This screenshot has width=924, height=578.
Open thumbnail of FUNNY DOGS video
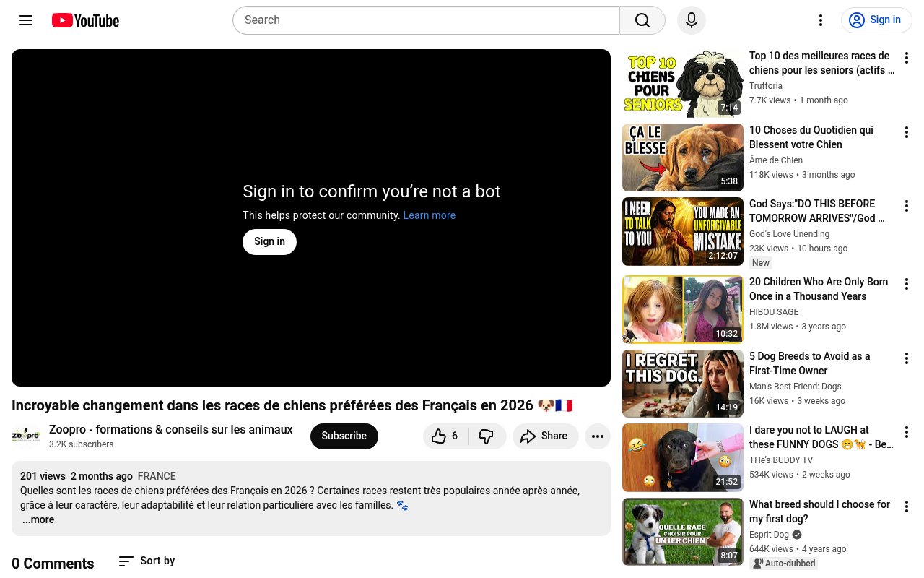(x=682, y=457)
